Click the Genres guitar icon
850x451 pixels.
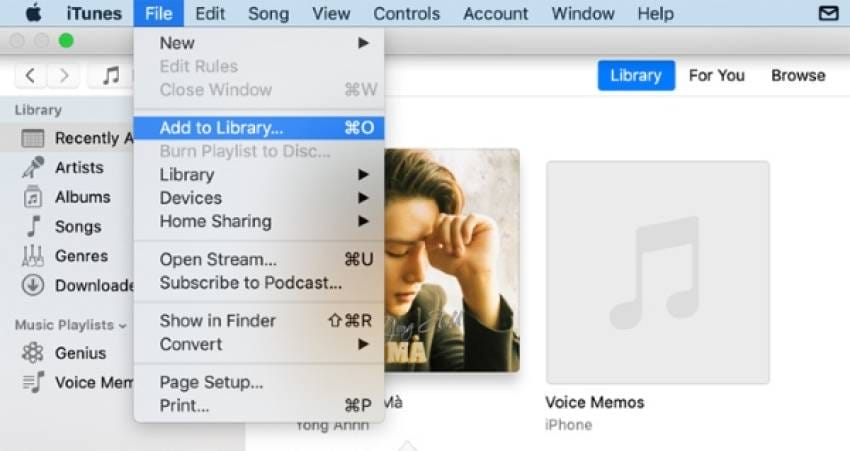pyautogui.click(x=33, y=256)
